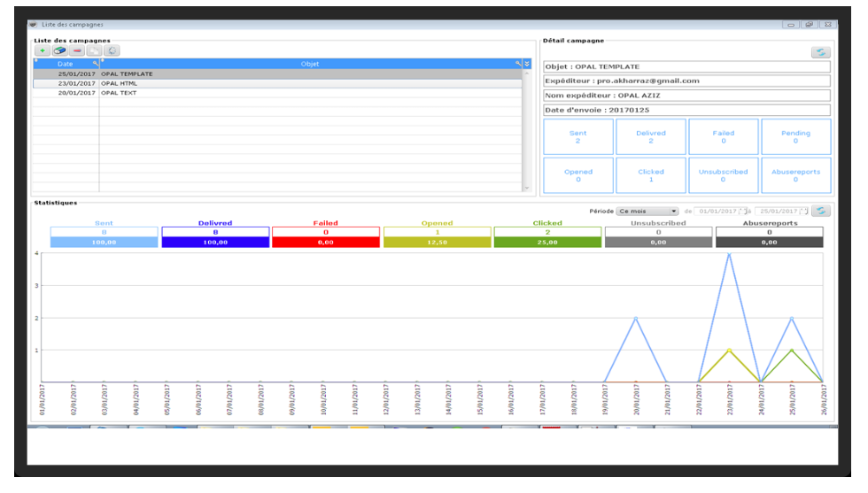The height and width of the screenshot is (493, 868).
Task: Select the OPAL TEXT campaign row
Action: point(277,93)
